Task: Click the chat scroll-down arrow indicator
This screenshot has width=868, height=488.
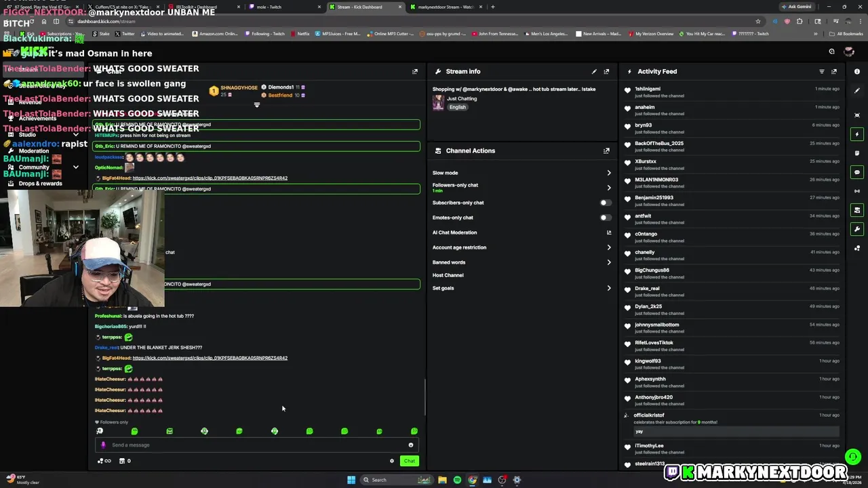Action: 256,105
